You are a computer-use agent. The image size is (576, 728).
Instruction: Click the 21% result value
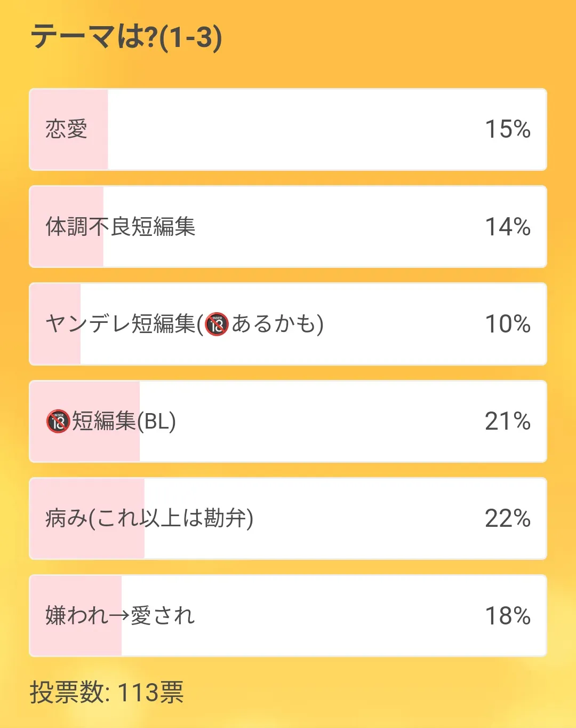507,422
